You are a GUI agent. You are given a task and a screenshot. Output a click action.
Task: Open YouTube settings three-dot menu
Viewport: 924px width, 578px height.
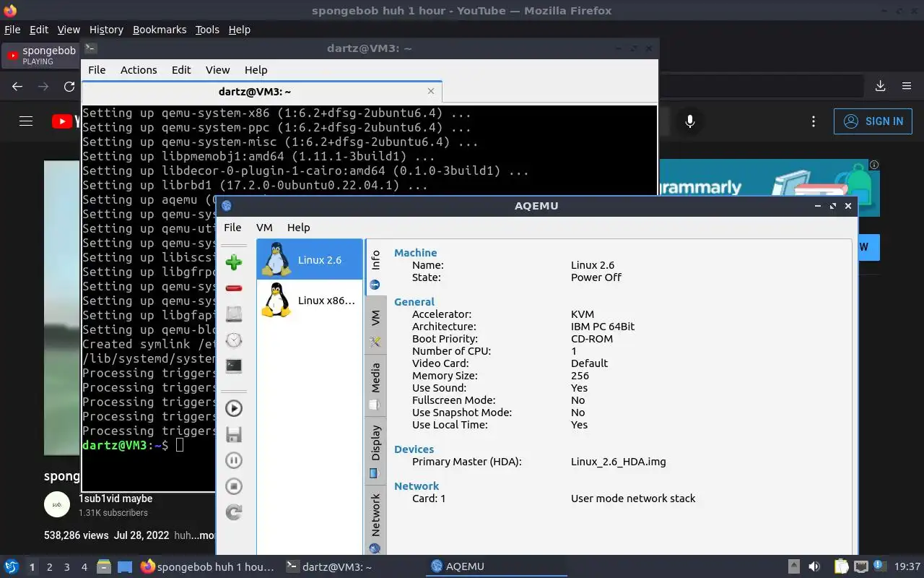814,121
